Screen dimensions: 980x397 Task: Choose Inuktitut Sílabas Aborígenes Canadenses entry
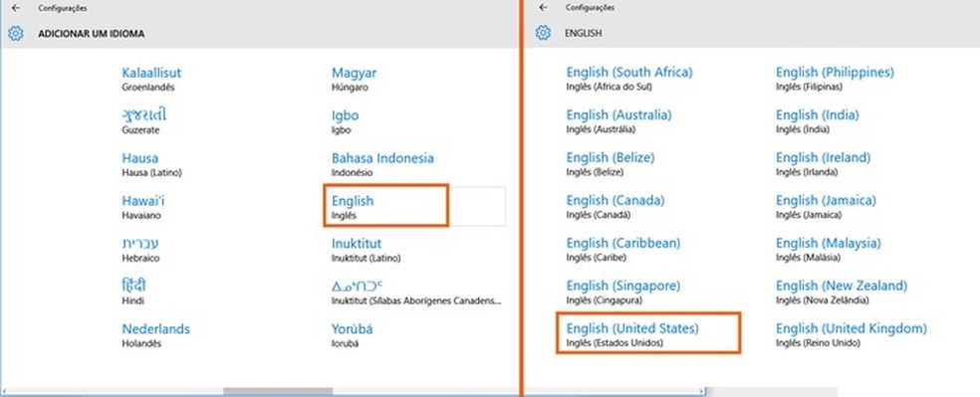416,294
